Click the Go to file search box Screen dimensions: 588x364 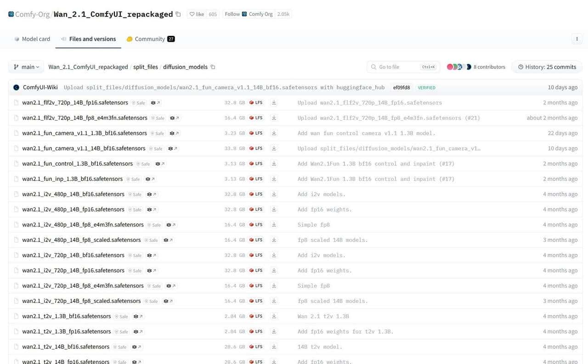398,67
